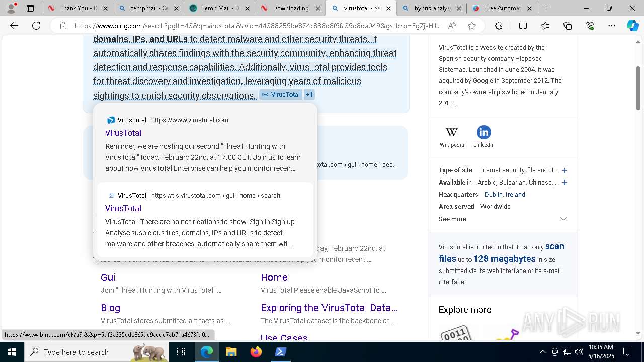Add this page to favorites with the star icon

tap(471, 26)
